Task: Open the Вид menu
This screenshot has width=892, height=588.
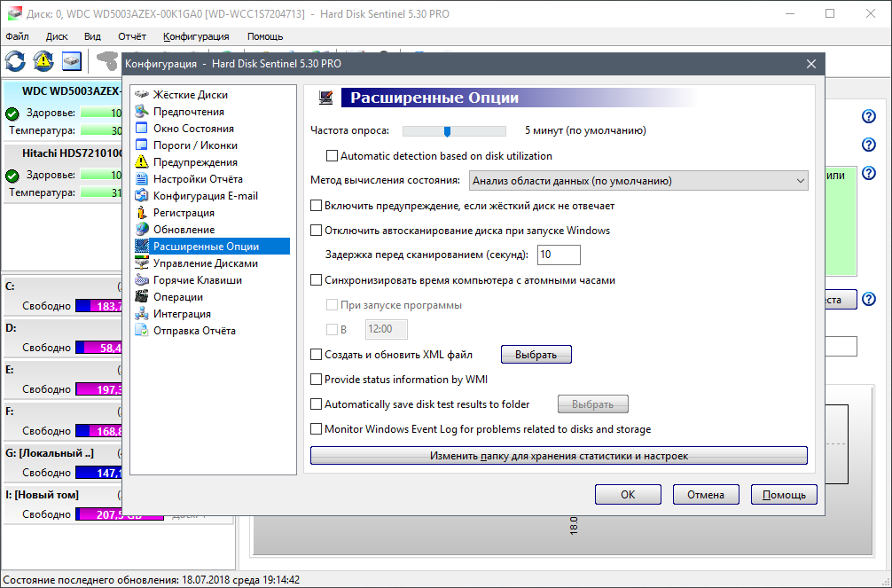Action: point(92,36)
